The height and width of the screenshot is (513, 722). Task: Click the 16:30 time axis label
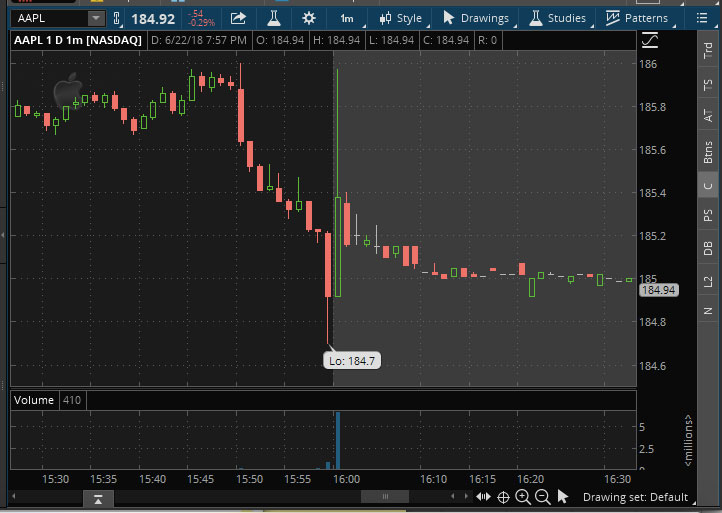pyautogui.click(x=617, y=479)
